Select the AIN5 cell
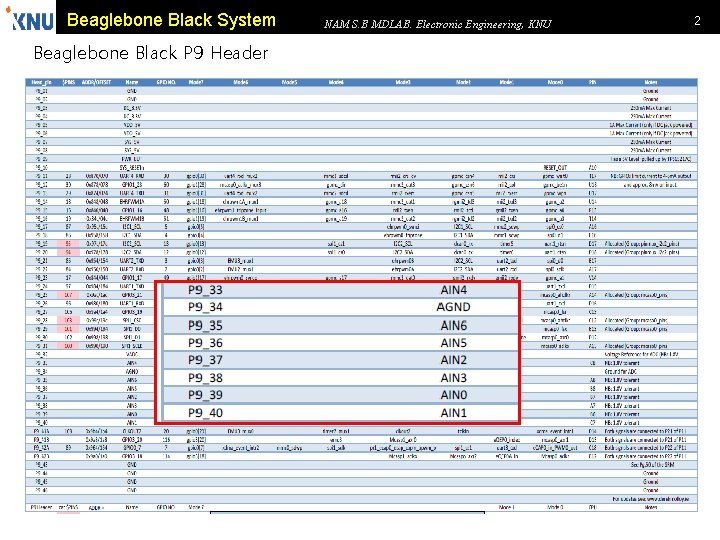The width and height of the screenshot is (720, 540). click(x=453, y=343)
